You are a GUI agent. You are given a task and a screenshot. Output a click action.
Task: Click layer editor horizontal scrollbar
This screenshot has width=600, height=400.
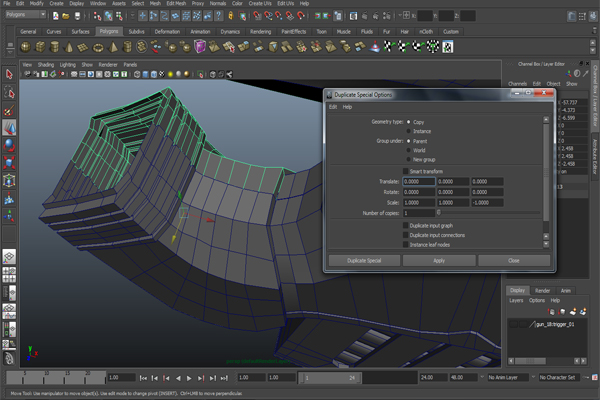530,361
